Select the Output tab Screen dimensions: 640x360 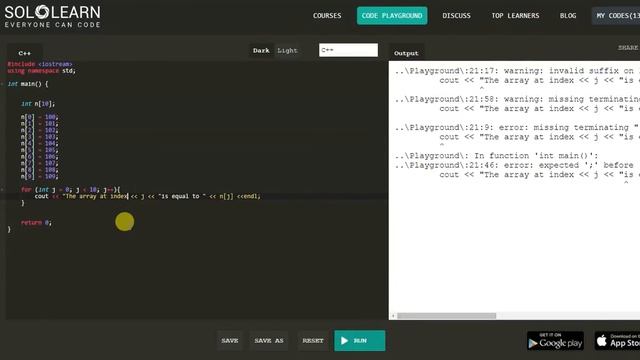pyautogui.click(x=406, y=53)
